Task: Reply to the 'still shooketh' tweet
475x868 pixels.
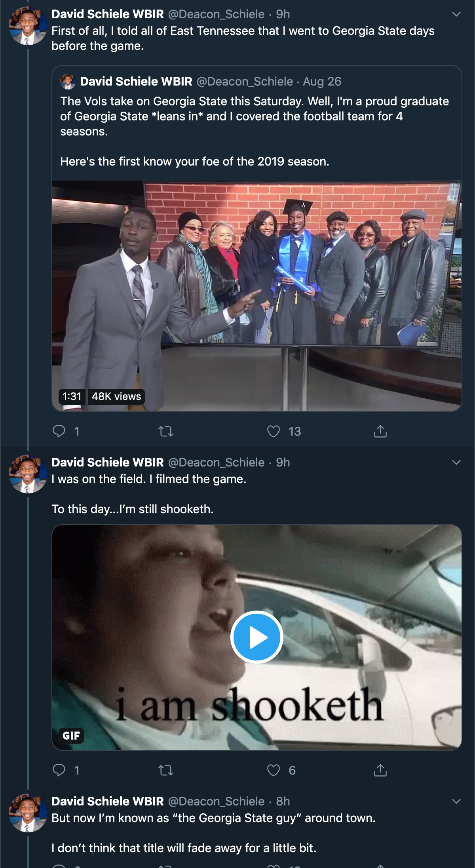Action: pyautogui.click(x=59, y=770)
